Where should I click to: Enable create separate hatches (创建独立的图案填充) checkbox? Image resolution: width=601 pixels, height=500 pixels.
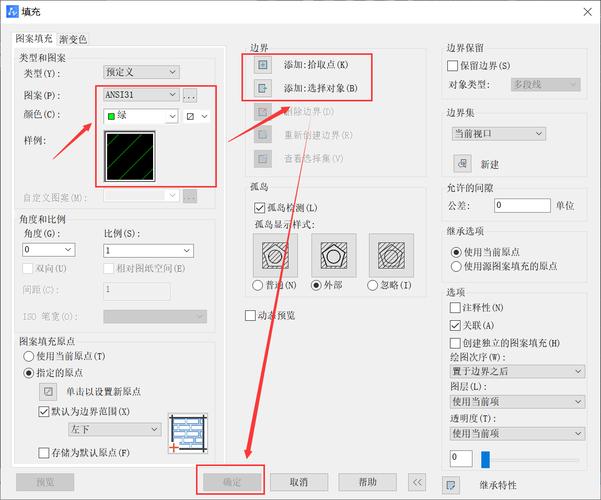point(455,343)
